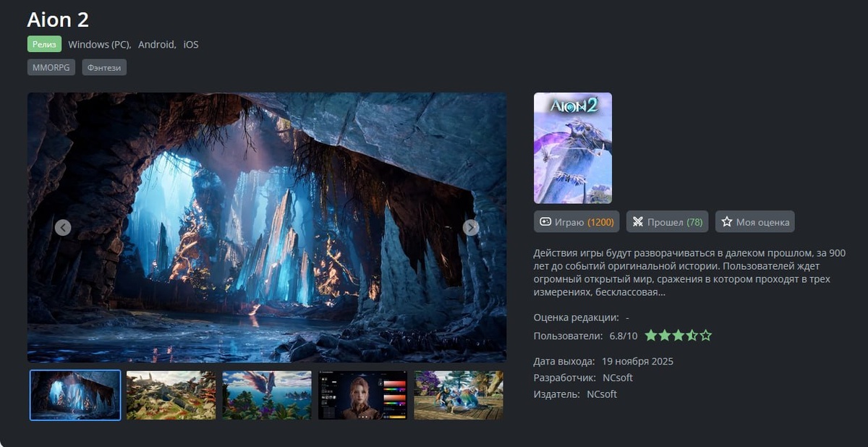Click the Разработчик label
Viewport: 868px width, 447px height.
tap(565, 378)
